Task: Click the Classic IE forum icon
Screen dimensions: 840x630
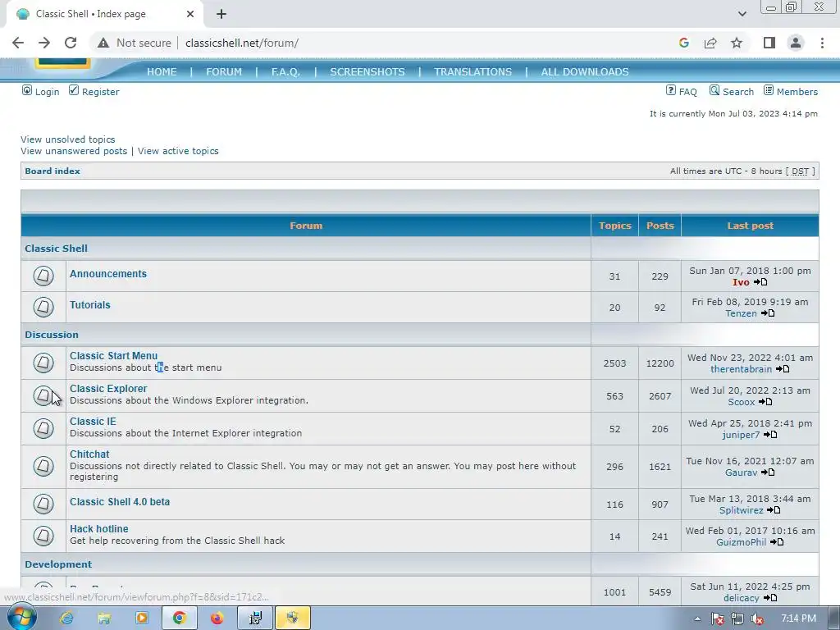Action: (x=43, y=428)
